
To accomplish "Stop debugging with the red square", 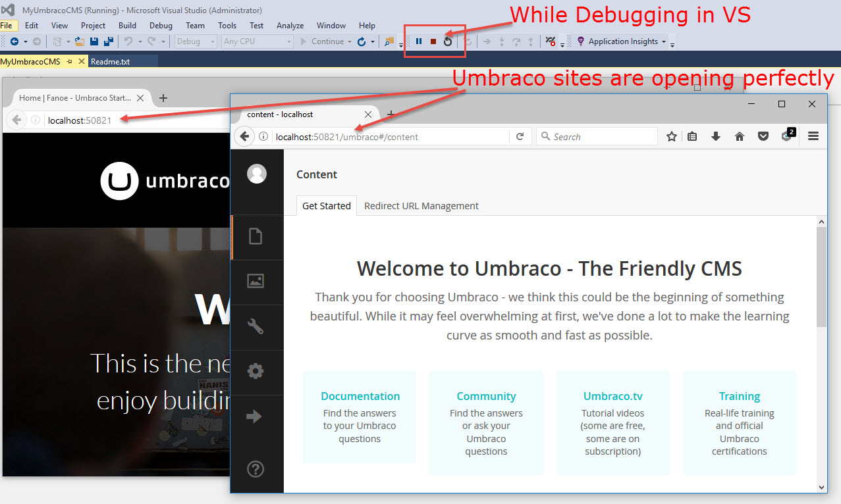I will [433, 41].
